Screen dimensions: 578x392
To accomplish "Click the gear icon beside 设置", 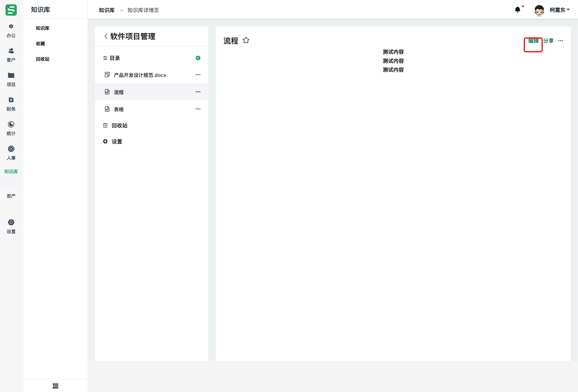I will (105, 141).
